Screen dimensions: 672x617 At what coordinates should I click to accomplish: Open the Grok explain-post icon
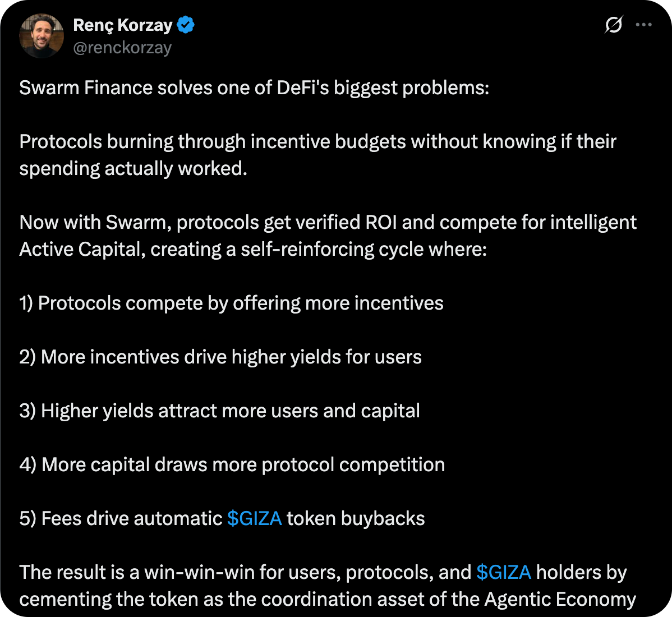(614, 25)
